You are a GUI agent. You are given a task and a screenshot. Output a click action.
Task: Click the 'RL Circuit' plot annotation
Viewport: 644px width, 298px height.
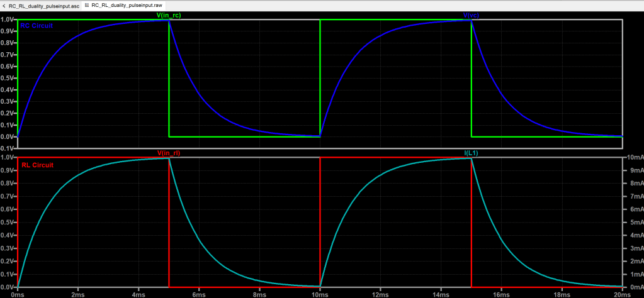pyautogui.click(x=37, y=165)
